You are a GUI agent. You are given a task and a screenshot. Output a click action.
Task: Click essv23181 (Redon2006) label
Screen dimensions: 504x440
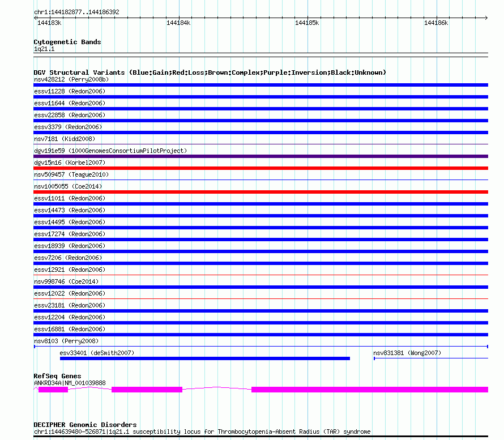(70, 305)
